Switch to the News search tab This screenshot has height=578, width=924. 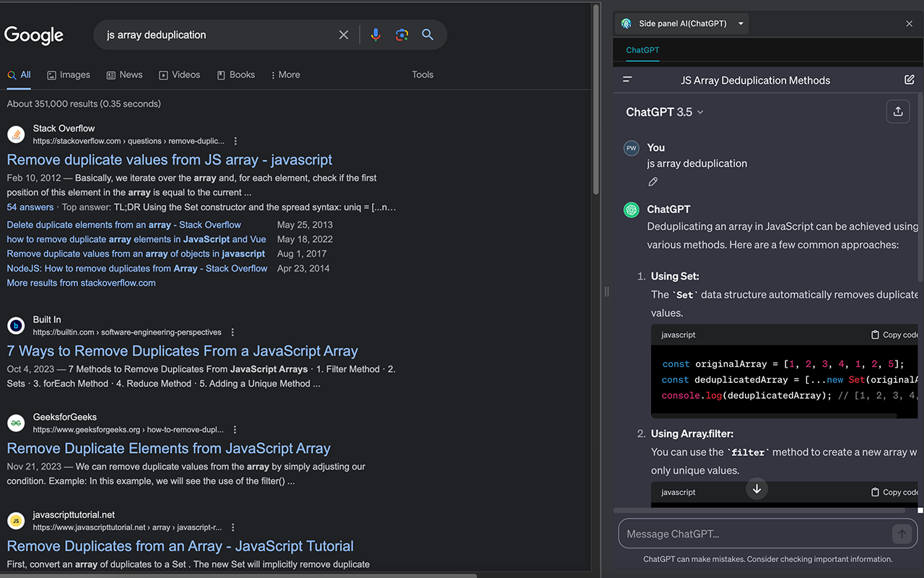point(124,74)
